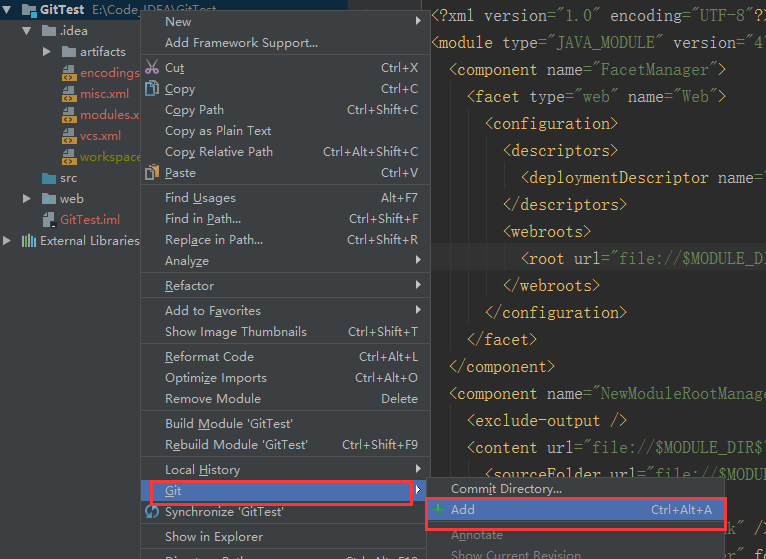Click the Synchronize refresh icon
This screenshot has height=559, width=766.
pyautogui.click(x=152, y=512)
